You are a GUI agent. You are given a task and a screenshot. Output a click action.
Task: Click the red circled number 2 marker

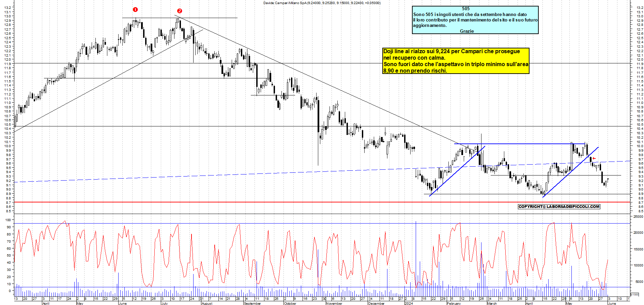(x=180, y=11)
